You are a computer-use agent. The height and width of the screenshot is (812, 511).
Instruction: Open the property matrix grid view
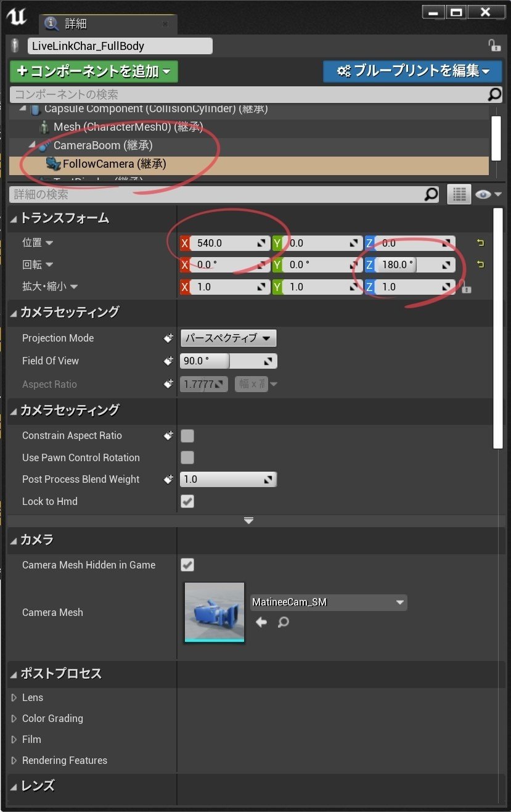[459, 194]
